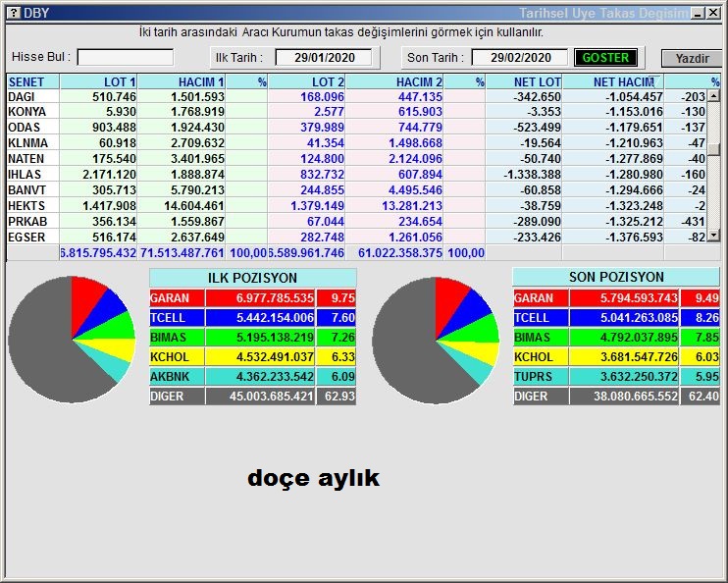Click gray DIGER entry in ILK POZISYON
Viewport: 728px width, 583px height.
point(177,397)
